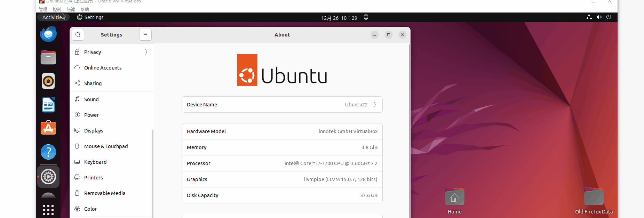Click the Sound music note icon

coord(77,99)
